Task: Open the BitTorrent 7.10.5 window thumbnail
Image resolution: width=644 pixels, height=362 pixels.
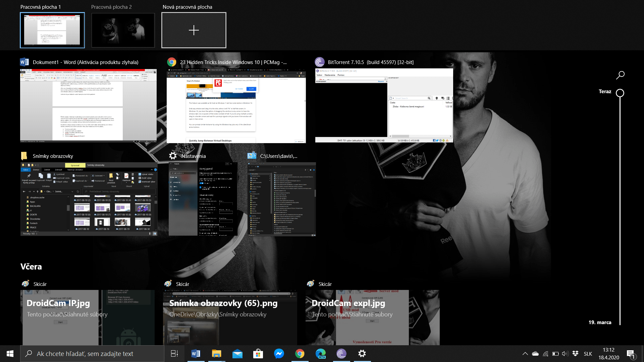Action: [384, 106]
